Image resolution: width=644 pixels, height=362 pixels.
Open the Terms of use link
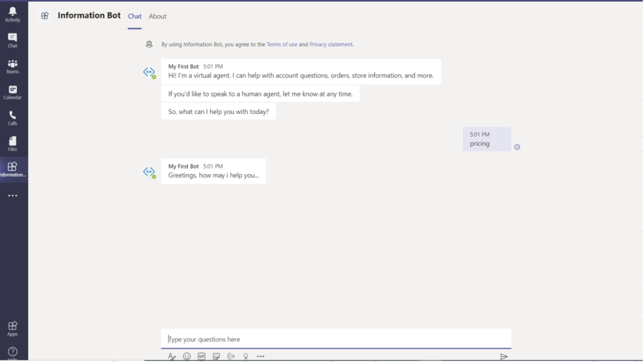282,45
